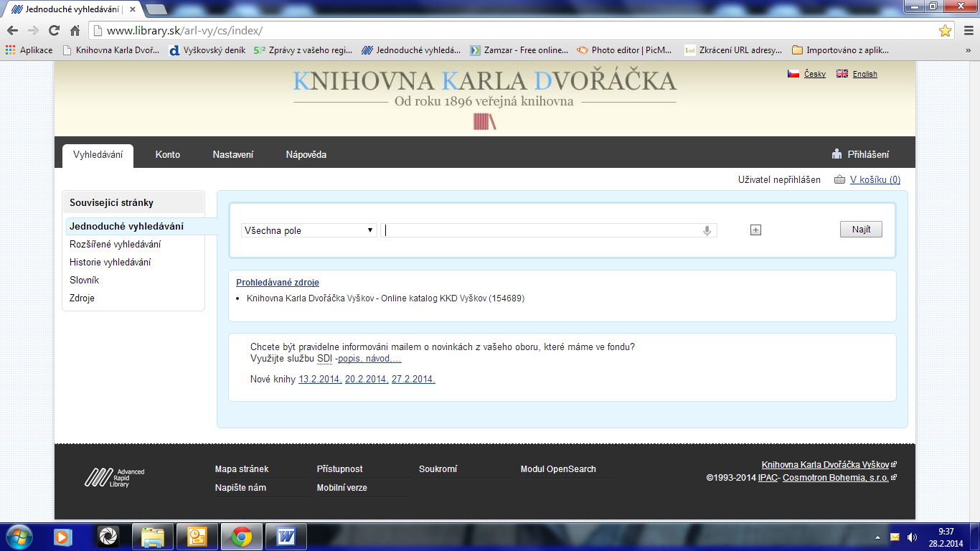
Task: Open the Konto tab
Action: 168,155
